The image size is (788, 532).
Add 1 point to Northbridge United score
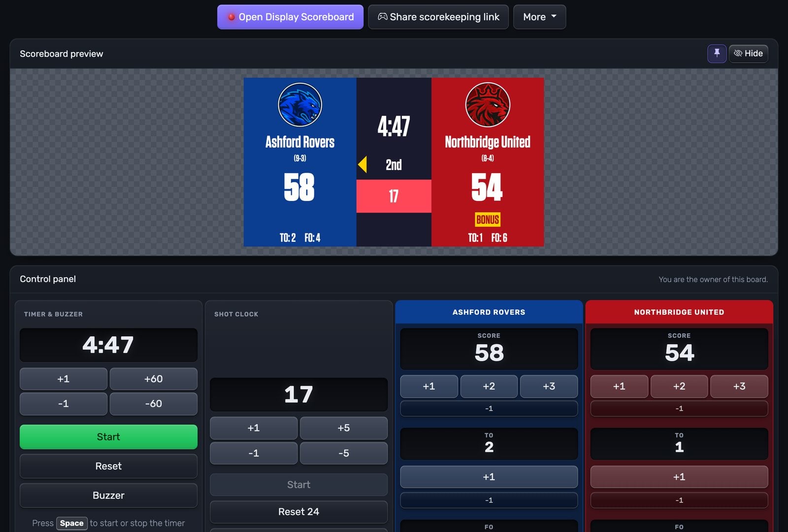pyautogui.click(x=619, y=386)
